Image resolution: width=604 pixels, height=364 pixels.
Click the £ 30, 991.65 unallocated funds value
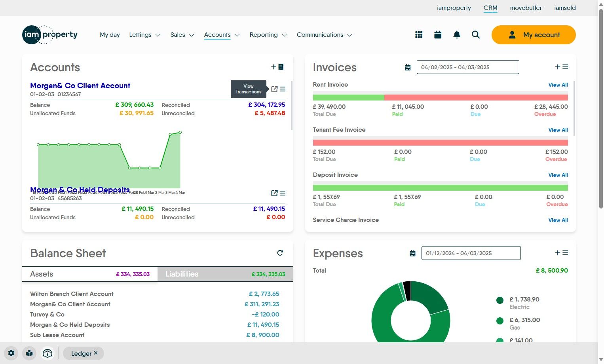pyautogui.click(x=137, y=113)
